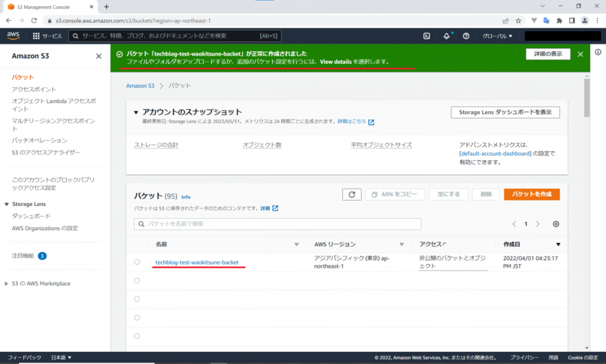This screenshot has height=364, width=606.
Task: Open block public access account settings
Action: (x=53, y=184)
